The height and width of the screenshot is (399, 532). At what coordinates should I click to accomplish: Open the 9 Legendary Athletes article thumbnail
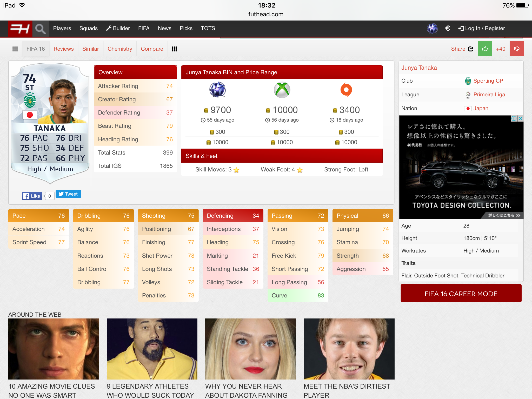tap(152, 349)
